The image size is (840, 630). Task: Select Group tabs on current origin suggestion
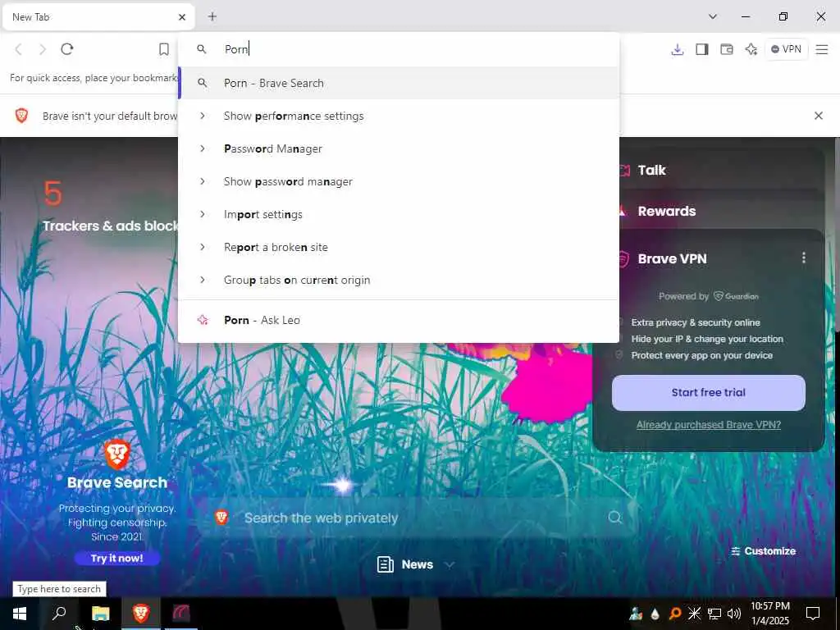pos(399,280)
